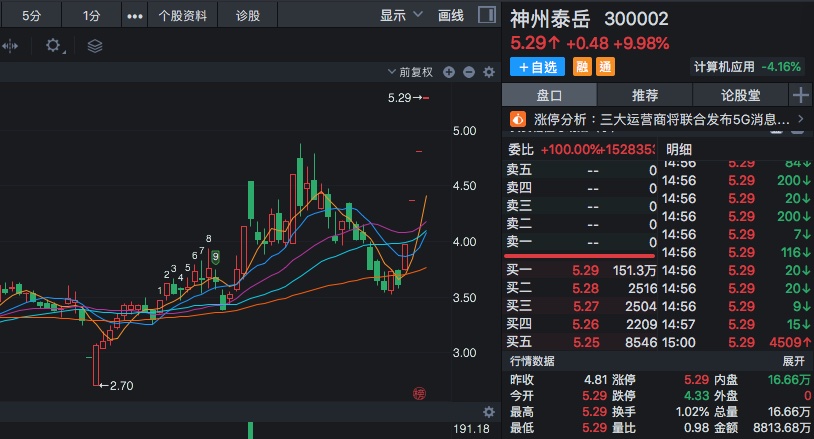Viewport: 814px width, 439px height.
Task: Select the 买二 row price 5.28
Action: tap(585, 289)
